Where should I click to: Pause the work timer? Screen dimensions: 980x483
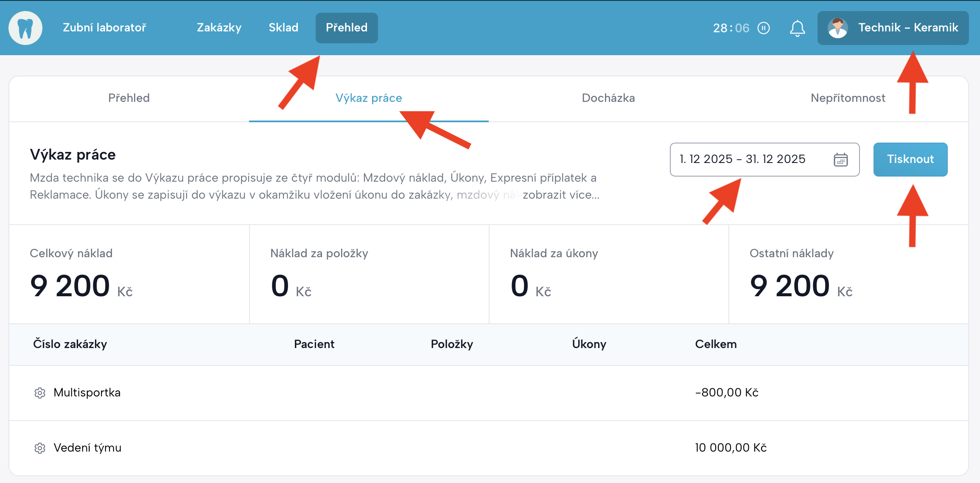coord(764,28)
